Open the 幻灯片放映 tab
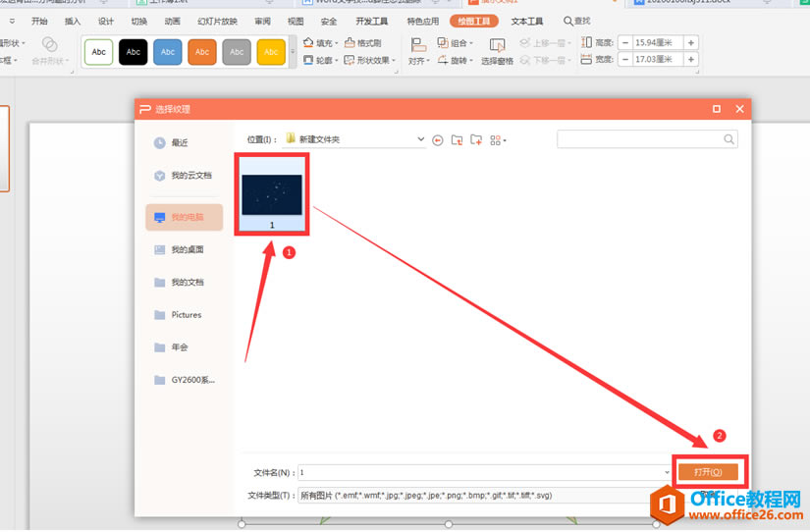Image resolution: width=810 pixels, height=532 pixels. click(217, 22)
